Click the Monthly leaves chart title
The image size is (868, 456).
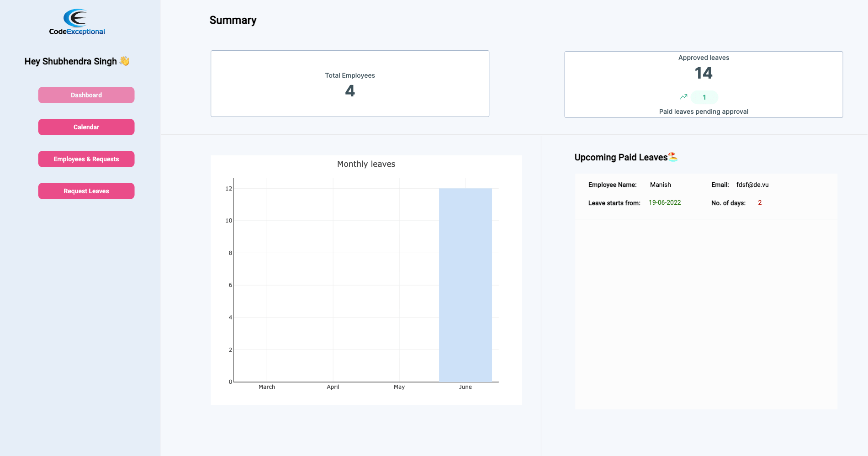(x=366, y=164)
